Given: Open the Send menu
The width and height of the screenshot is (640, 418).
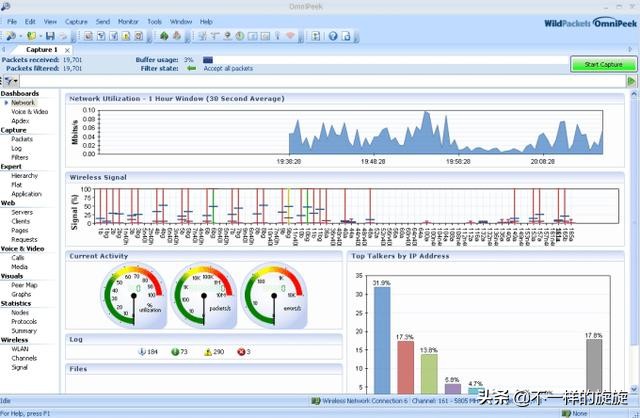Looking at the screenshot, I should click(103, 22).
